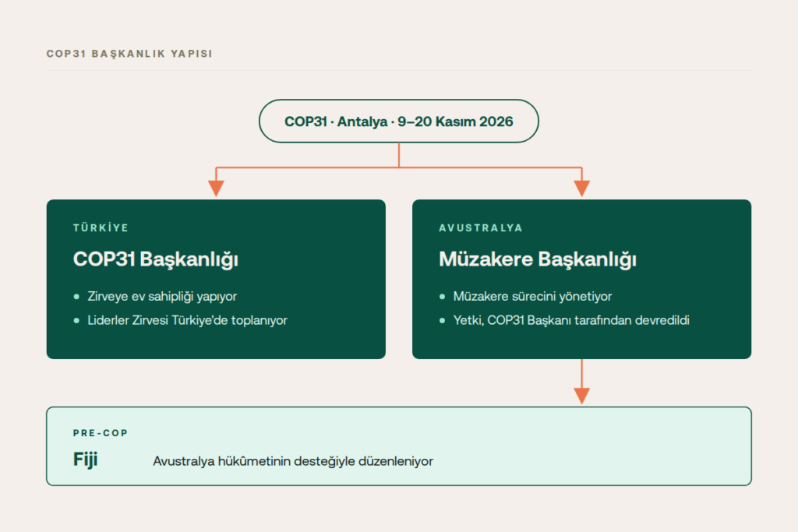
Task: Click the 'COP31 BAŞKANLIK YAPISI' heading
Action: tap(129, 54)
